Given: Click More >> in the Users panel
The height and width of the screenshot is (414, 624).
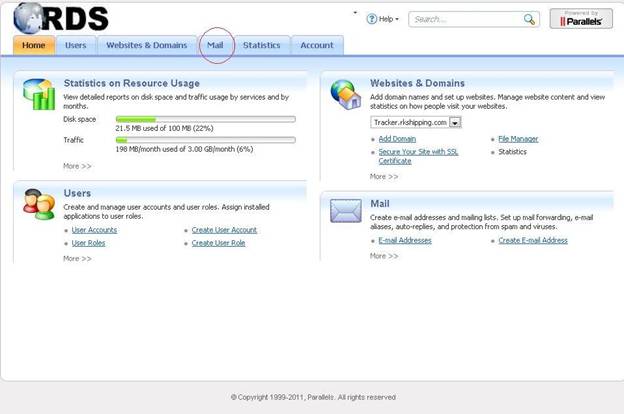Looking at the screenshot, I should coord(77,259).
